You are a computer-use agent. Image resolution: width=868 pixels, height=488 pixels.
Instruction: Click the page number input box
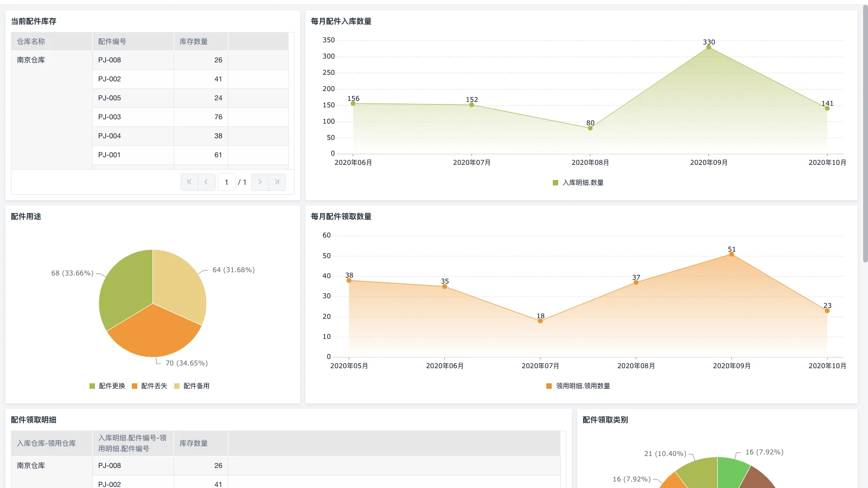coord(227,182)
